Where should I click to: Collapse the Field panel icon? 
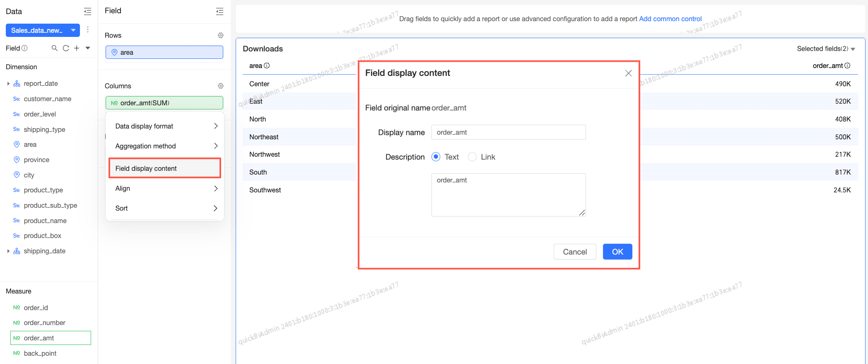point(220,11)
